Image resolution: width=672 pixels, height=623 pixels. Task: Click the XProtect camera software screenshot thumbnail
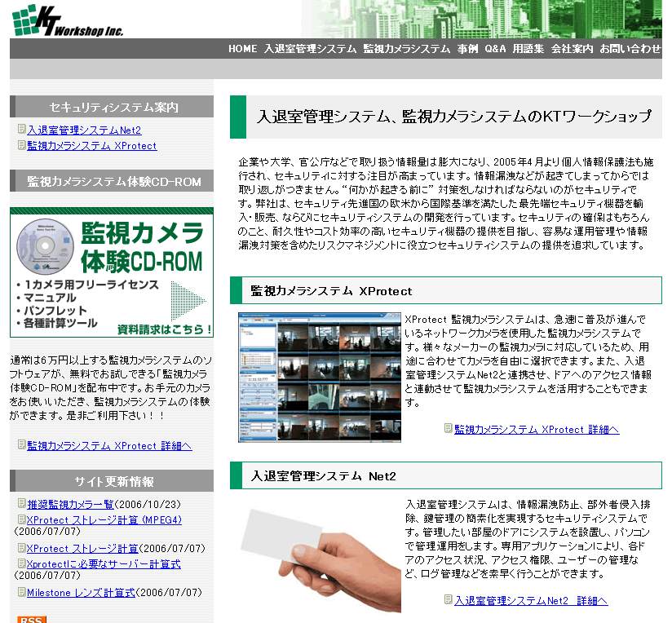[x=320, y=377]
